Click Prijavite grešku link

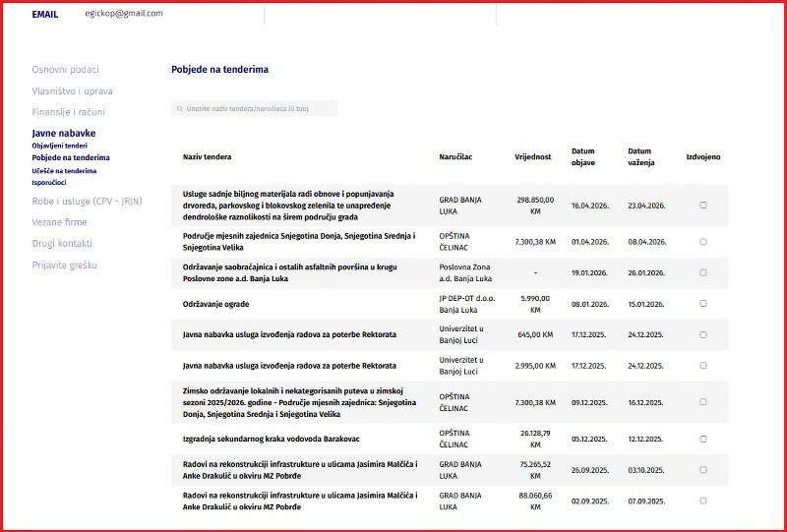[64, 265]
